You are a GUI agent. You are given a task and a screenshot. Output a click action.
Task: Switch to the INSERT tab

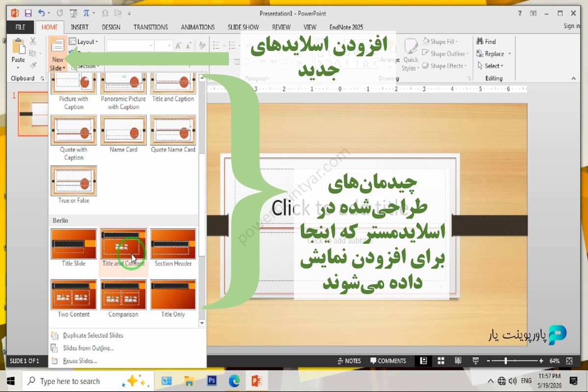tap(79, 27)
